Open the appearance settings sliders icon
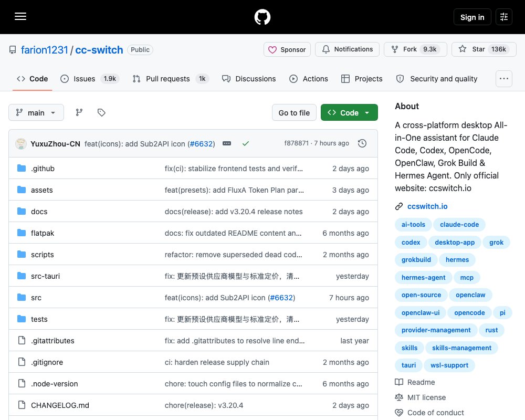The width and height of the screenshot is (525, 420). click(x=503, y=17)
